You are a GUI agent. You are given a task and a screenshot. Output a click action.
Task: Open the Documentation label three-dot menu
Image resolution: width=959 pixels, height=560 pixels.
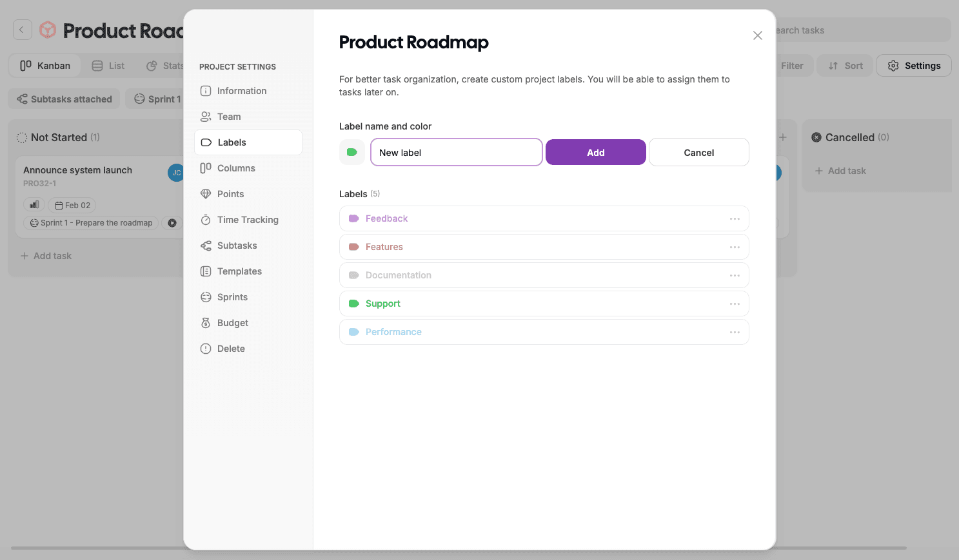click(x=735, y=275)
